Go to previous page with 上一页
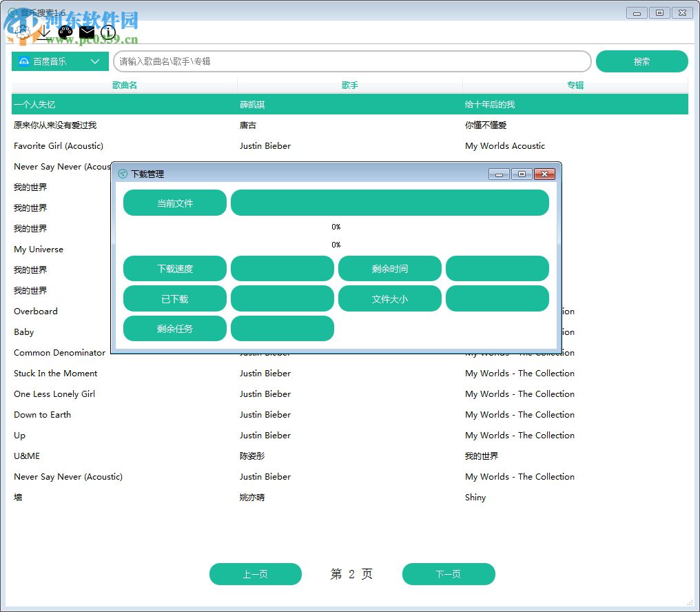Image resolution: width=700 pixels, height=612 pixels. pyautogui.click(x=256, y=574)
